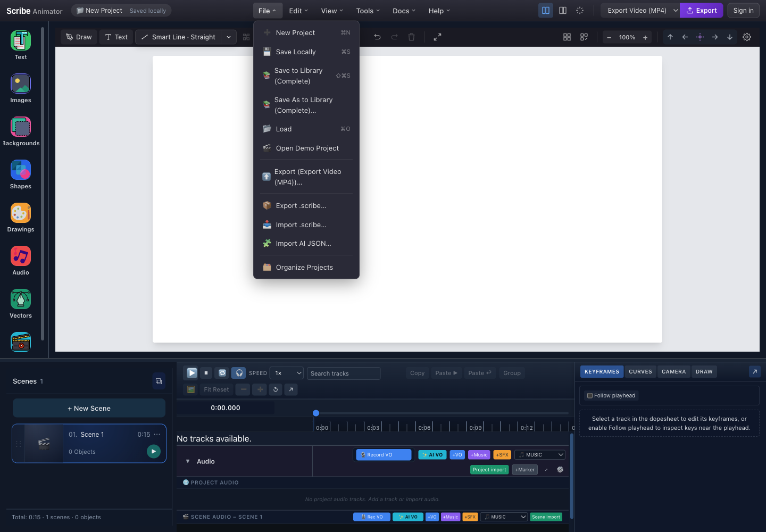Switch to the CURVES tab
The height and width of the screenshot is (532, 766).
point(640,372)
